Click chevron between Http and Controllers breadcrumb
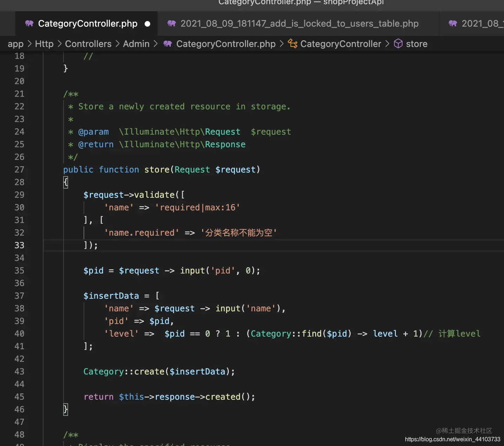The height and width of the screenshot is (446, 504). [59, 44]
